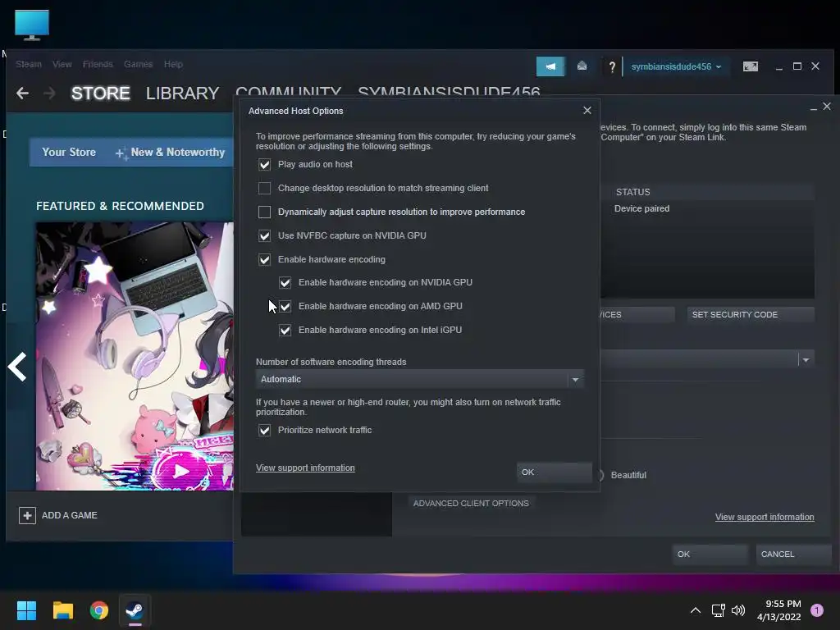Enable Dynamically adjust capture resolution checkbox

(x=265, y=212)
